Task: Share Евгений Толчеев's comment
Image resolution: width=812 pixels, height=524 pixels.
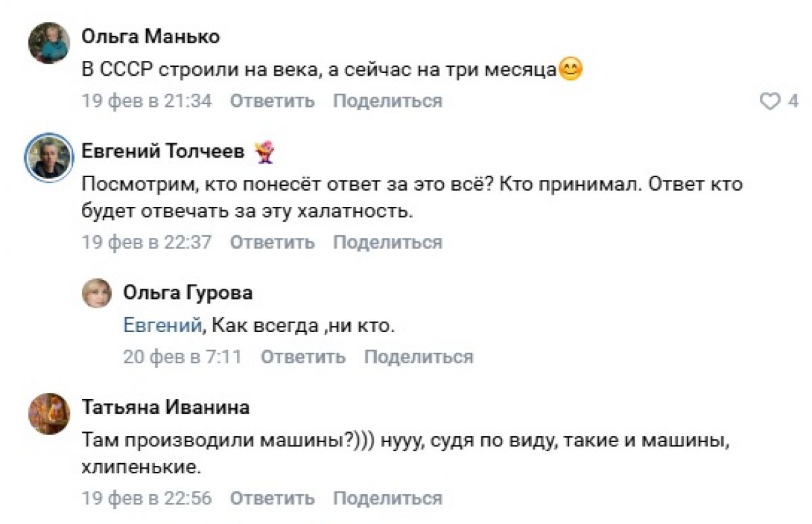Action: click(x=387, y=242)
